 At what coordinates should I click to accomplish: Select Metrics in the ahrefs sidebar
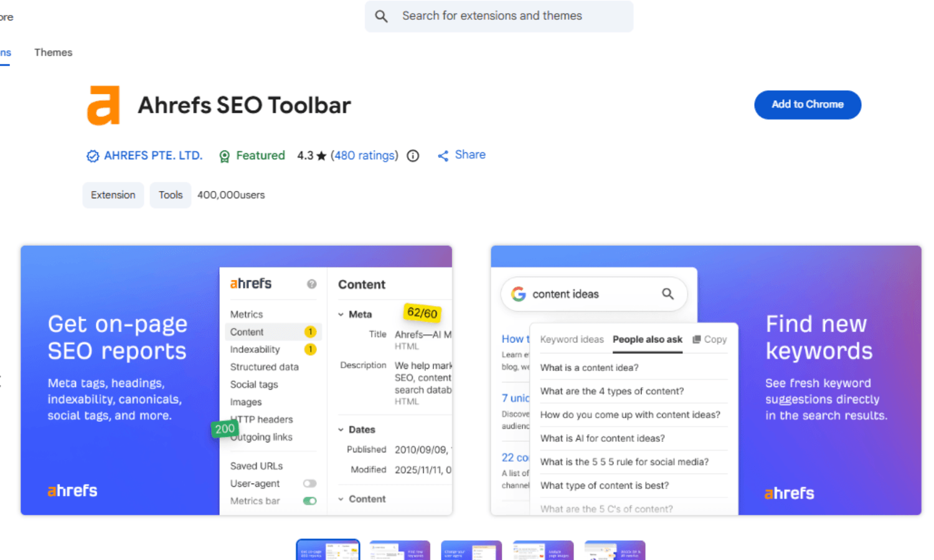(x=247, y=314)
